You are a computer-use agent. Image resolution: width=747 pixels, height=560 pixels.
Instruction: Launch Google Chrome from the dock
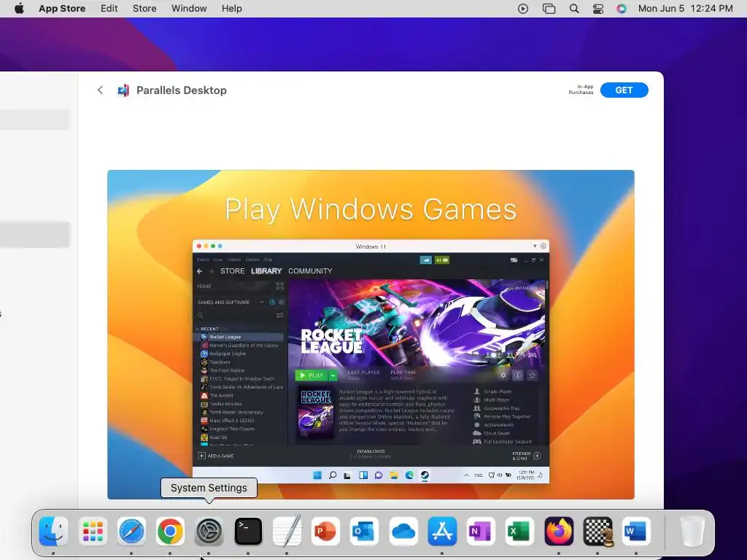point(170,531)
